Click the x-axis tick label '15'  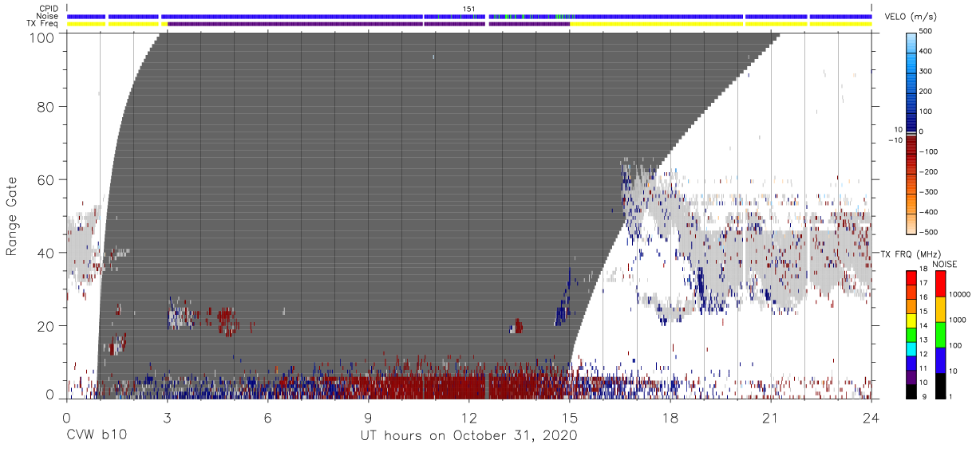click(x=570, y=418)
